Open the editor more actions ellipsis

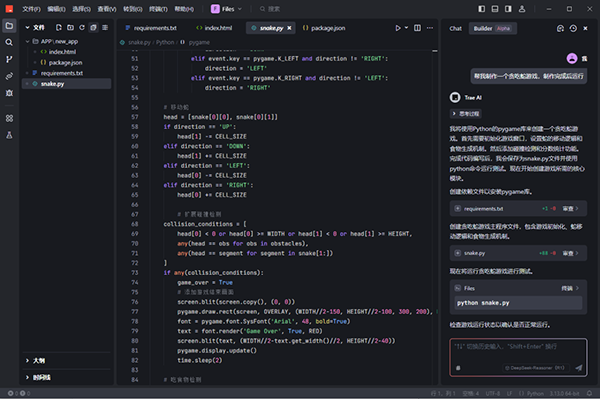430,28
